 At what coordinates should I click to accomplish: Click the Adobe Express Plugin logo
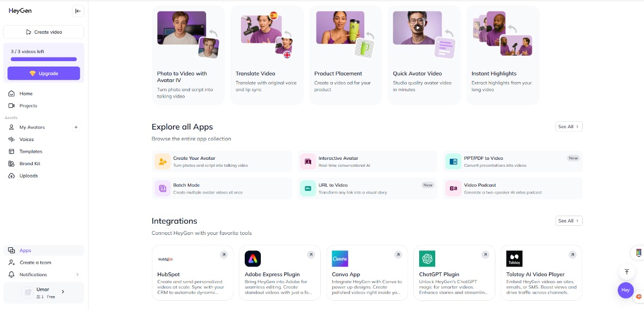click(253, 259)
